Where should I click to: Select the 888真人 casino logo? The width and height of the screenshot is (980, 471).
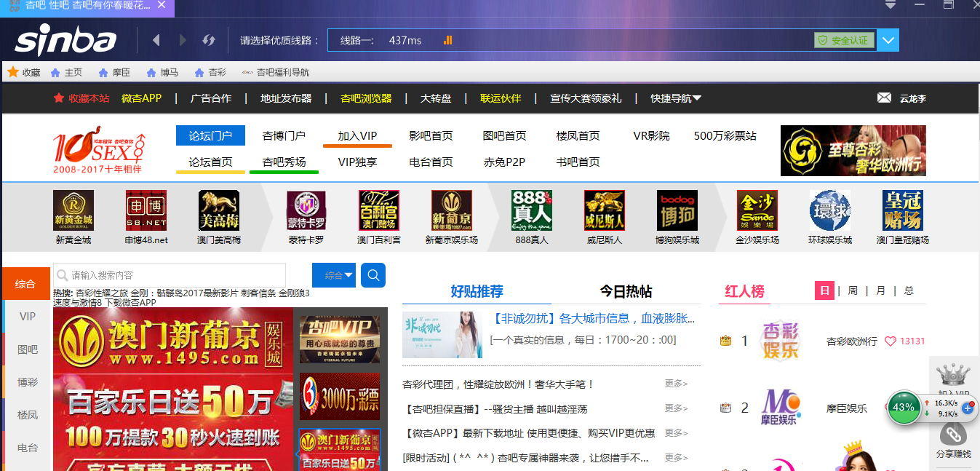(x=531, y=210)
